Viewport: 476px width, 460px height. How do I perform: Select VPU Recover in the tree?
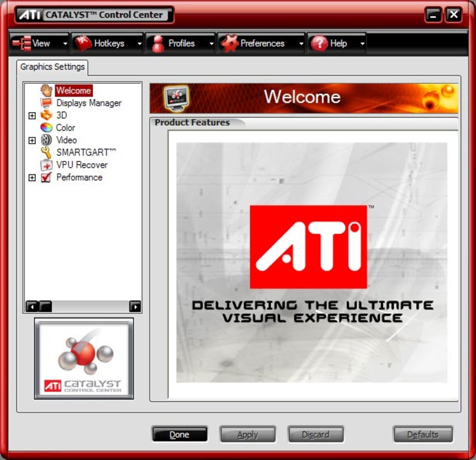pos(82,165)
